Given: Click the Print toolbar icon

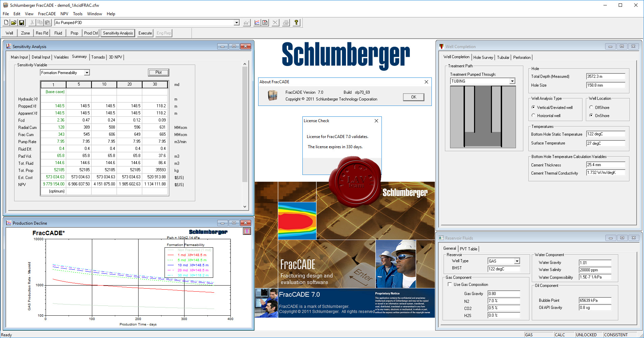Looking at the screenshot, I should [x=286, y=23].
